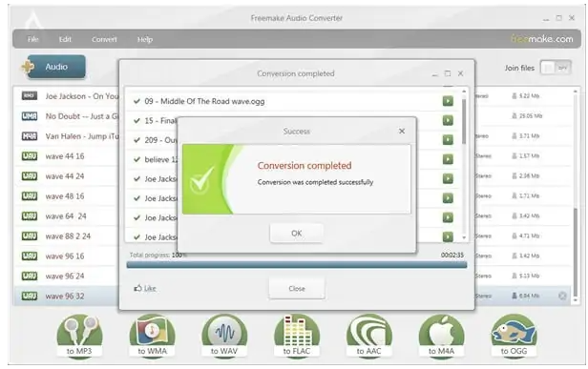Click the WAV icon beside wave 96 24
This screenshot has width=588, height=369.
tap(30, 277)
